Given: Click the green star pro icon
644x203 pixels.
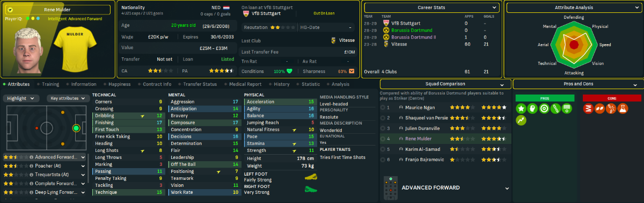Looking at the screenshot, I should [x=521, y=108].
